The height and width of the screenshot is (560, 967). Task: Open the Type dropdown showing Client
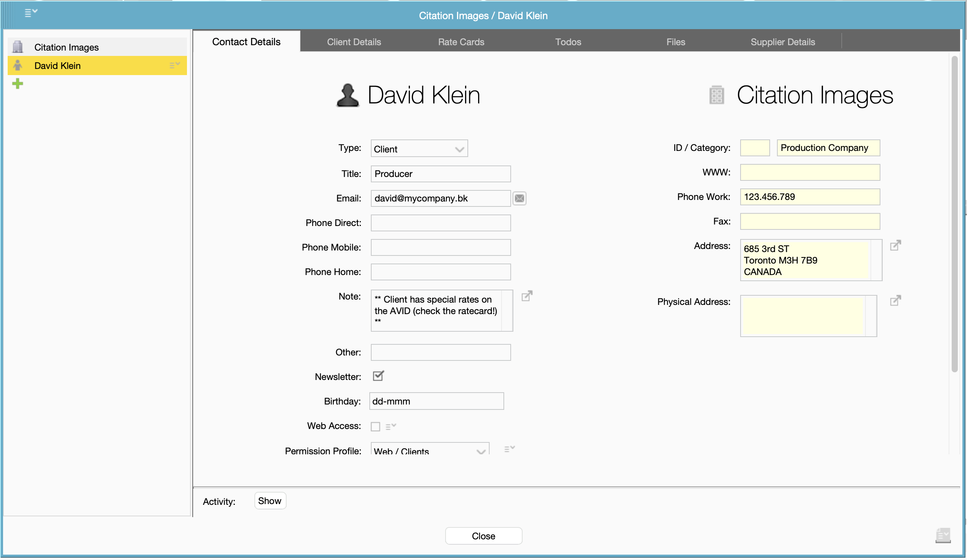coord(419,149)
